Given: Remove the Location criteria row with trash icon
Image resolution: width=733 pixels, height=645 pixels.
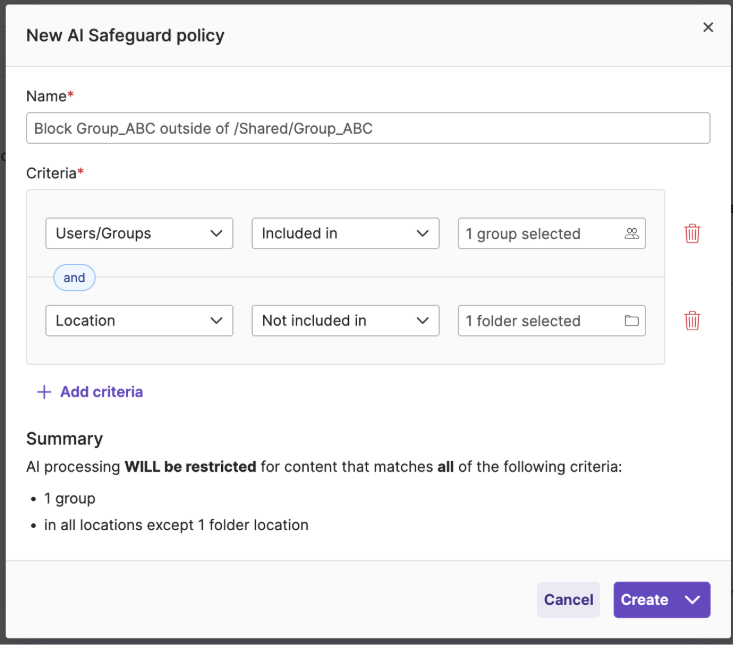Looking at the screenshot, I should coord(692,320).
